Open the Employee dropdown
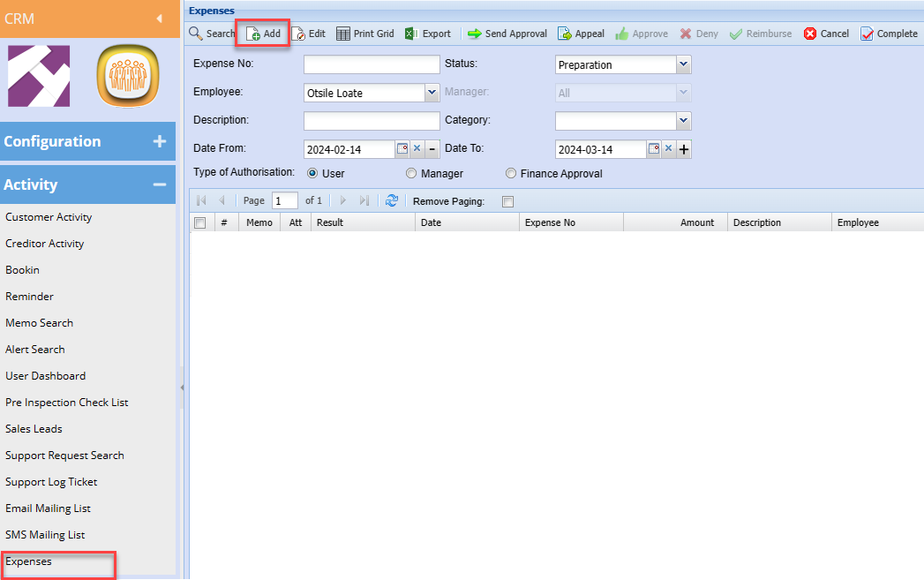This screenshot has width=924, height=580. tap(432, 93)
